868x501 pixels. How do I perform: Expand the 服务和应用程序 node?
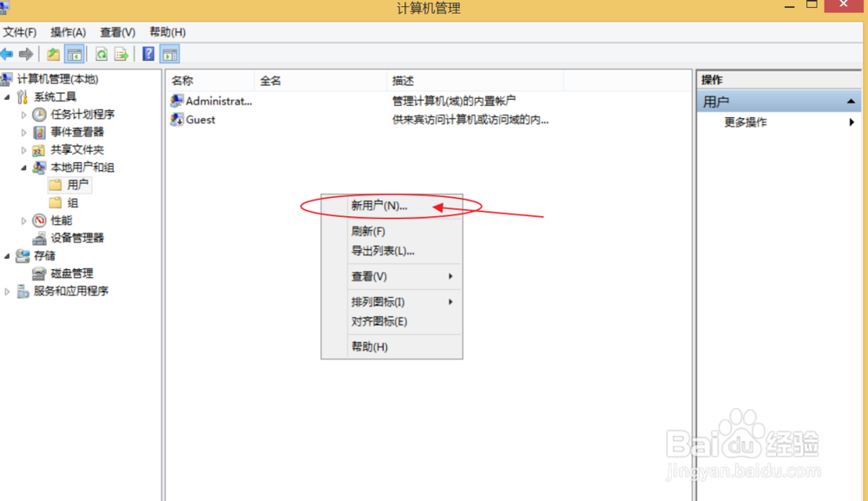[9, 291]
